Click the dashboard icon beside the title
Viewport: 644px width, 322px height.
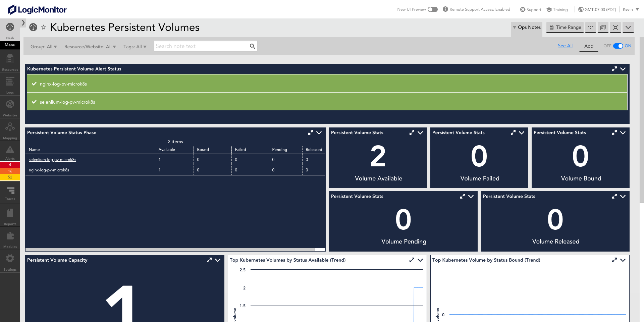(x=33, y=27)
